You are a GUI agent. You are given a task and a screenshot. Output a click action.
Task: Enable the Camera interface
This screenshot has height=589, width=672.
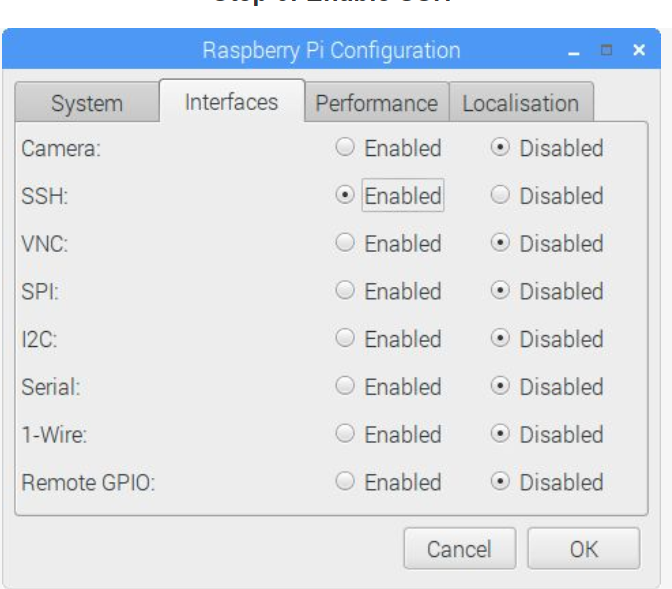(346, 148)
